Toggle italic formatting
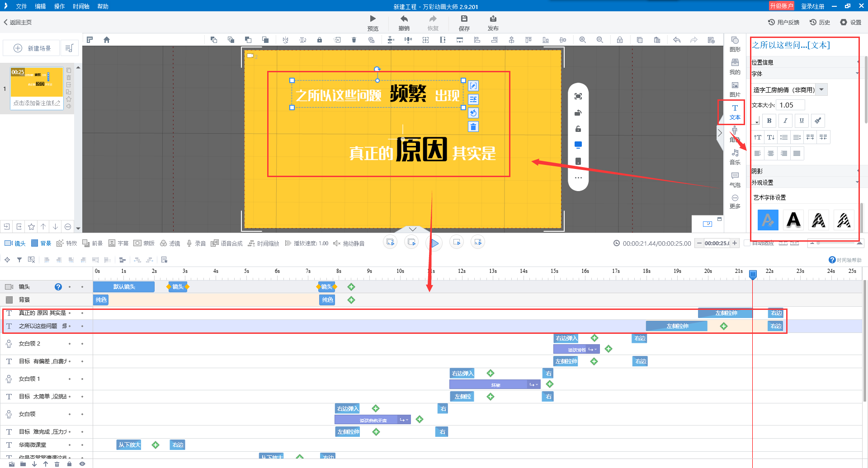 785,121
